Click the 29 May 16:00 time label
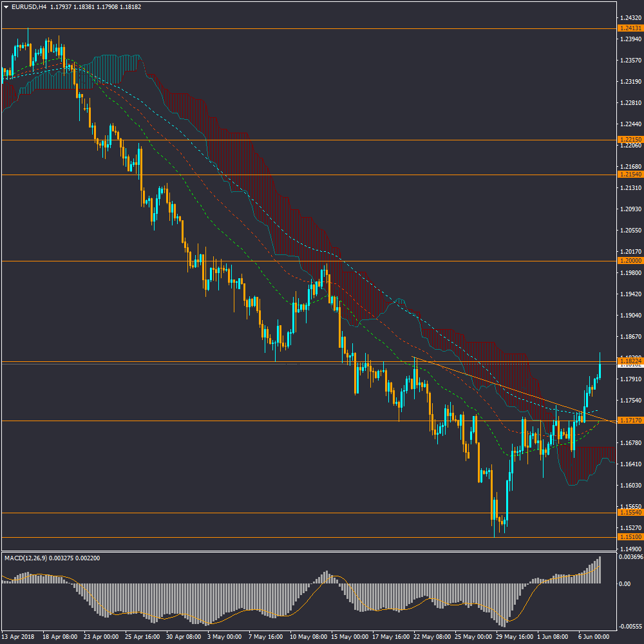Viewport: 644px width, 644px height. [x=516, y=636]
